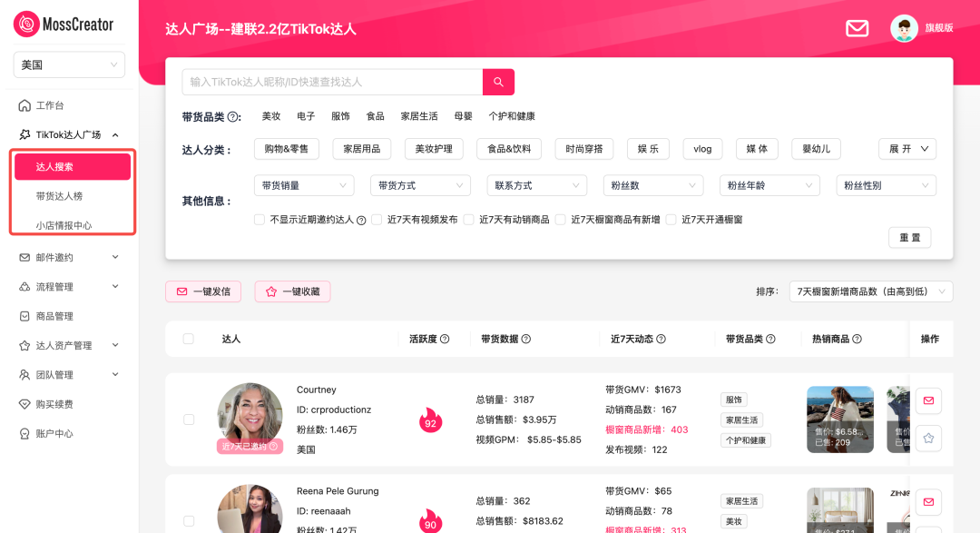980x533 pixels.
Task: Click Courtney's first hot product thumbnail
Action: tap(839, 419)
